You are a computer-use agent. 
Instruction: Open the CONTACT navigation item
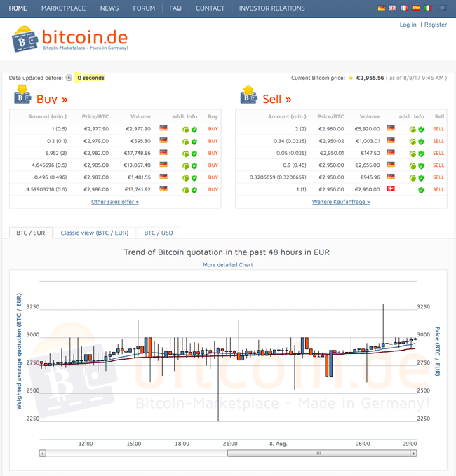tap(210, 8)
